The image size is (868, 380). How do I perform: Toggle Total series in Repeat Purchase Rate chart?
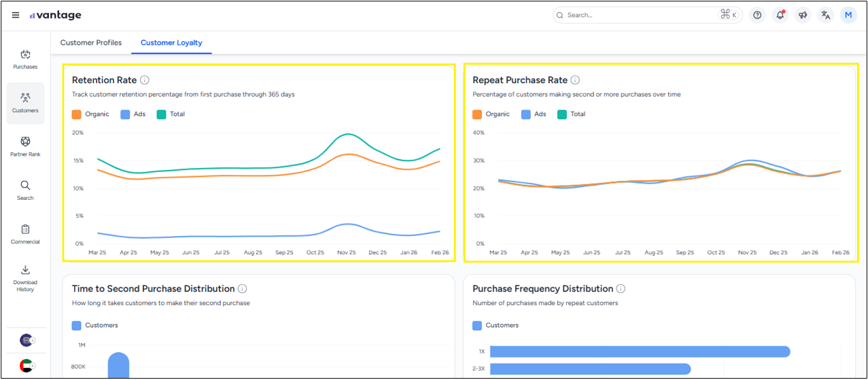(571, 114)
